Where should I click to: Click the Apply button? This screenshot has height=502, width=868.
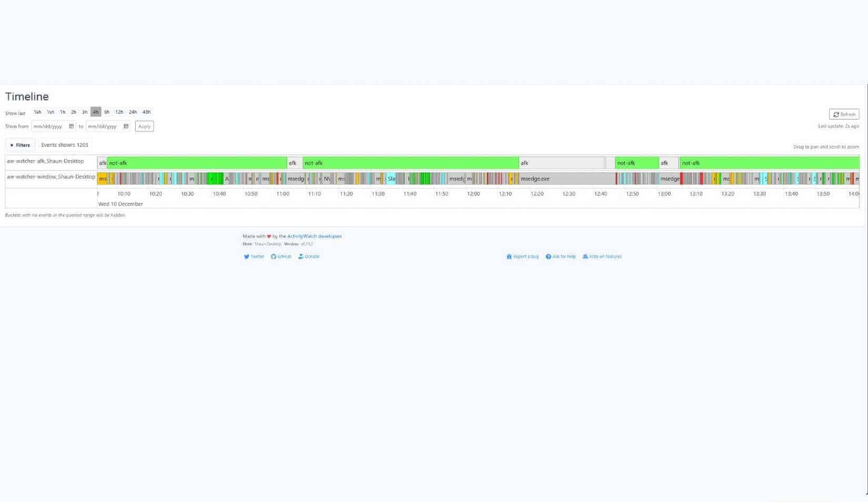(144, 126)
